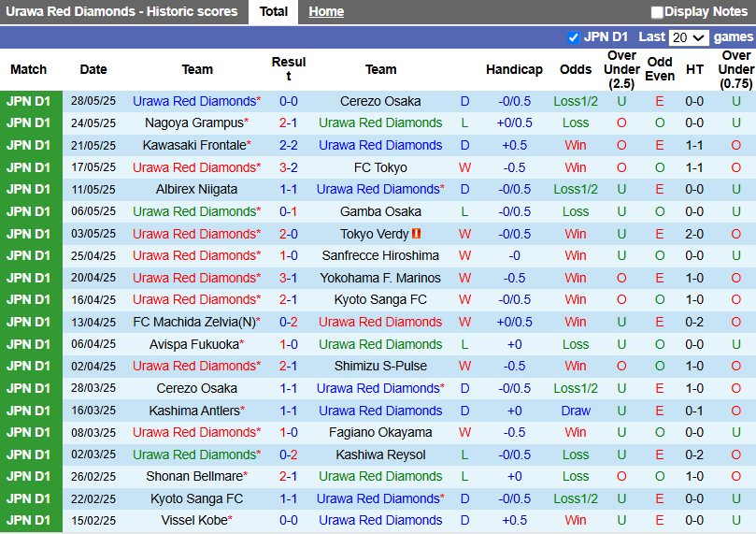Viewport: 756px width, 534px height.
Task: Click the 3-2 result against FC Tokyo
Action: pos(289,168)
